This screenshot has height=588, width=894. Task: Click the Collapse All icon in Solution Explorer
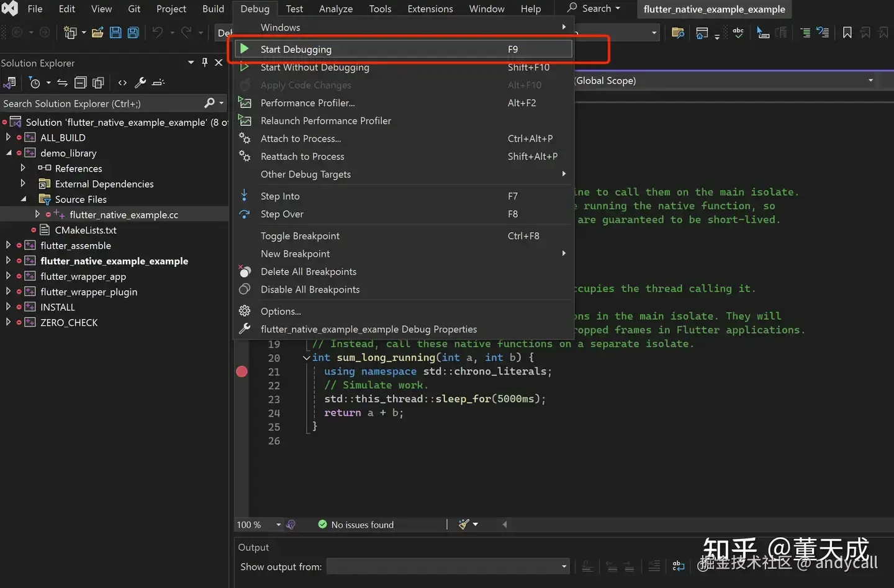tap(80, 83)
